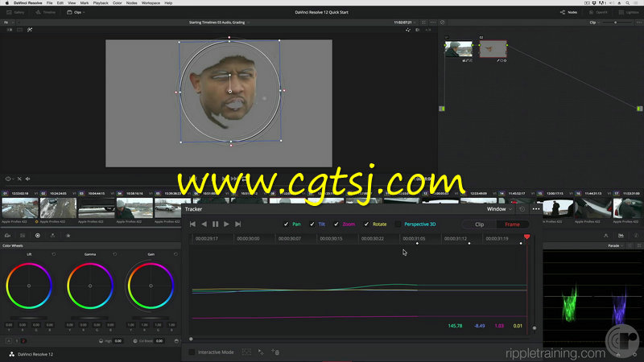Click the Lift color wheel center
The height and width of the screenshot is (362, 644).
(29, 286)
